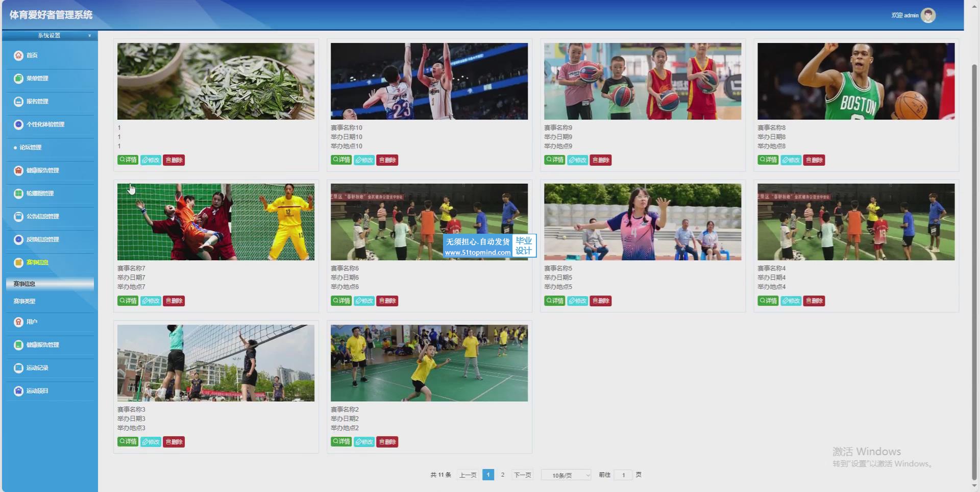The height and width of the screenshot is (492, 980).
Task: Collapse the 系统设置 sidebar header
Action: pos(50,35)
